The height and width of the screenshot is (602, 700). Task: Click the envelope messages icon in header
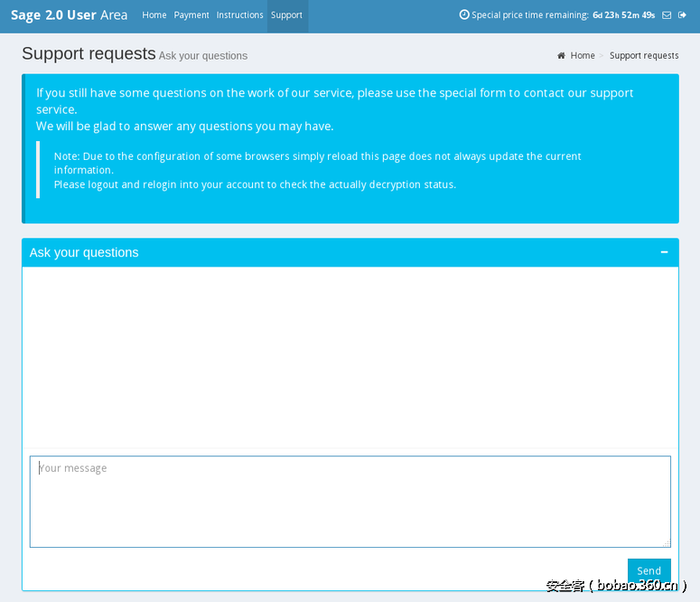click(x=667, y=15)
